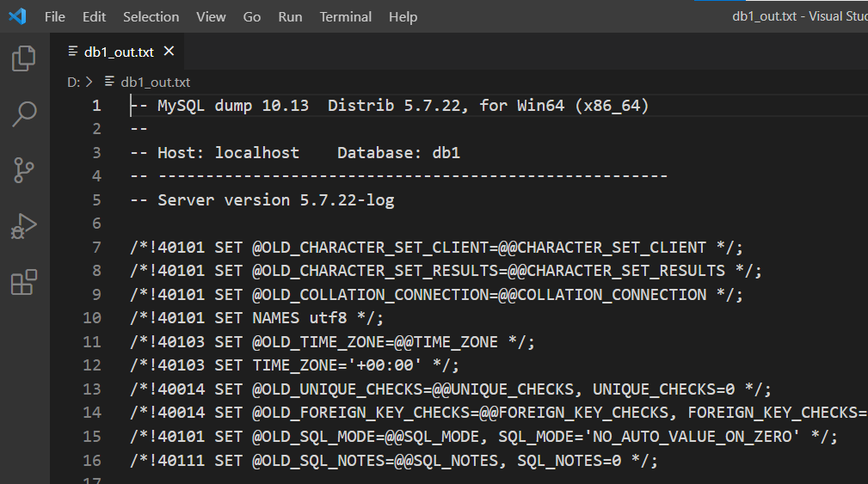The height and width of the screenshot is (484, 868).
Task: Open the Go menu
Action: point(252,17)
